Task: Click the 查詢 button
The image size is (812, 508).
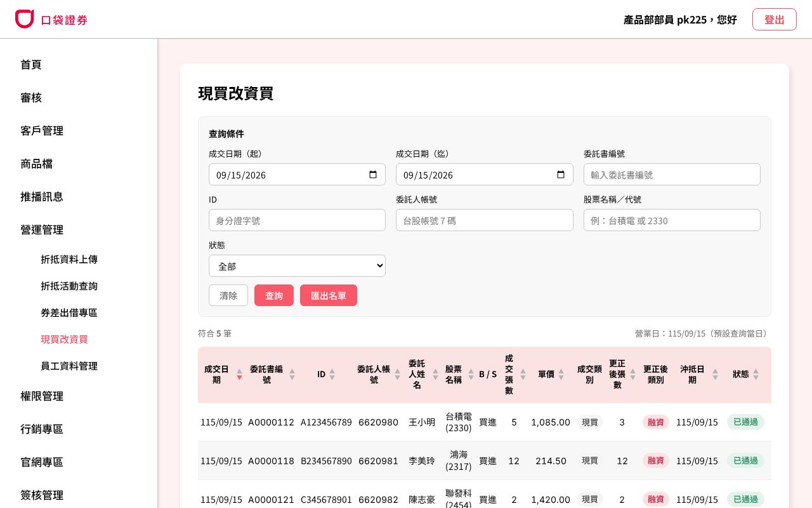Action: [274, 295]
